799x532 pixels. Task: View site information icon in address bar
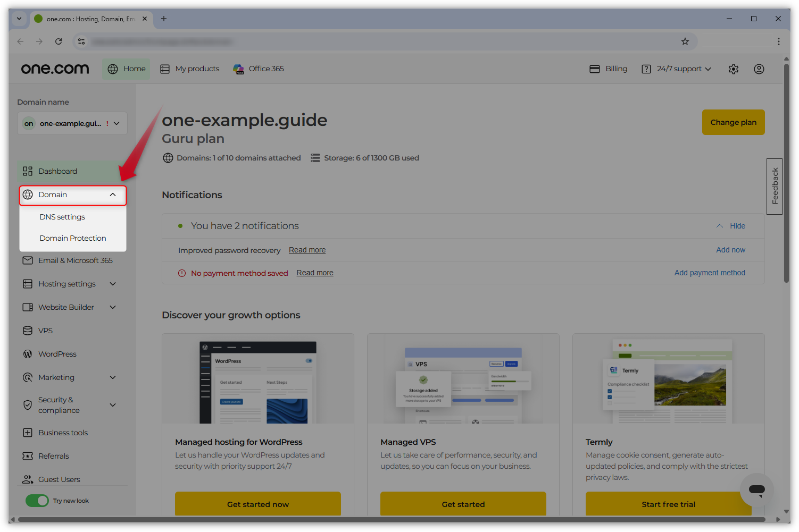click(x=81, y=41)
